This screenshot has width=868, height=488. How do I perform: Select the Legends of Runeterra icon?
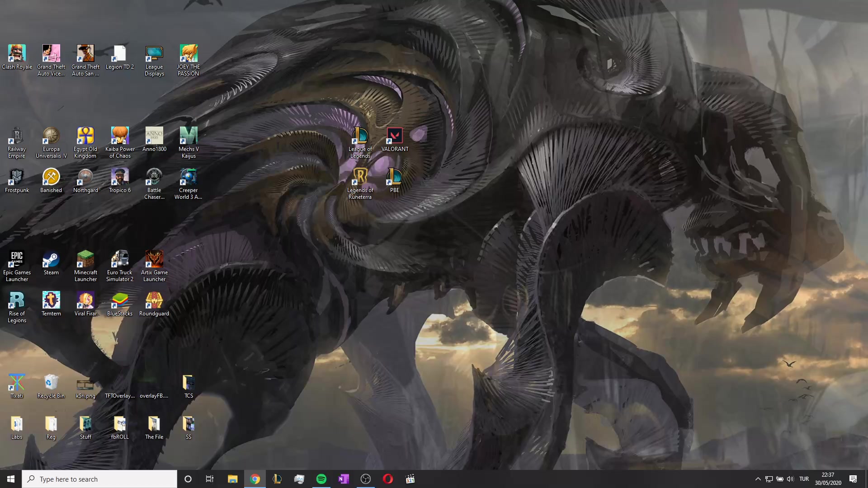[x=360, y=184]
